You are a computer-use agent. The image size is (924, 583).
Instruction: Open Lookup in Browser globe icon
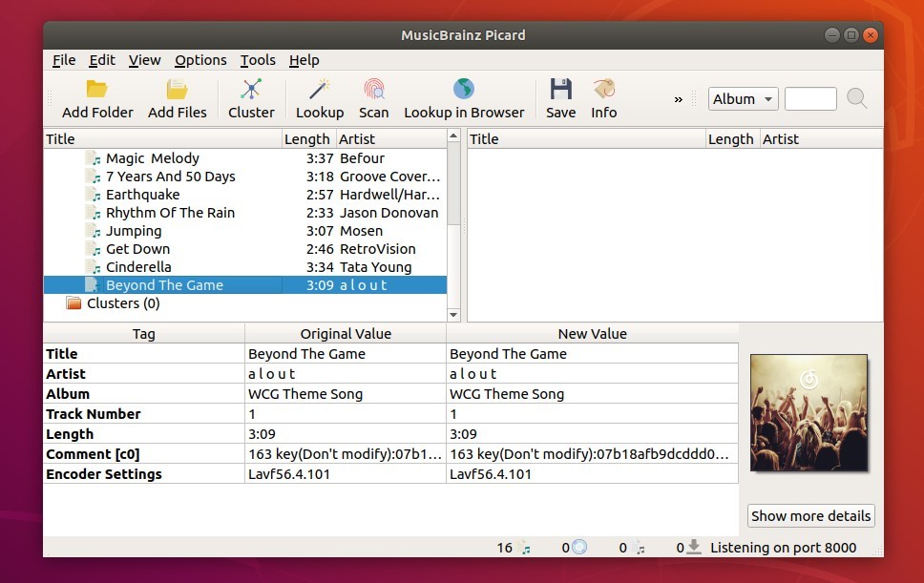pos(464,89)
